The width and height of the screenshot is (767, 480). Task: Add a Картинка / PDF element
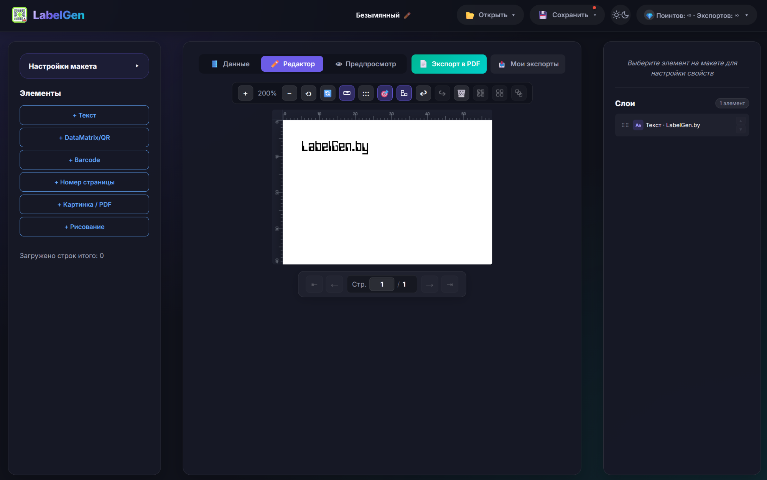click(x=84, y=205)
